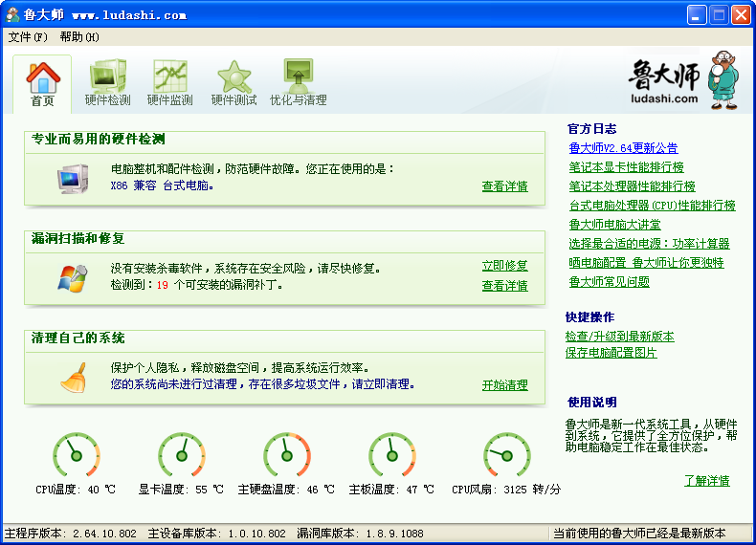The image size is (756, 545).
Task: Click the 官方日志 heading
Action: [592, 129]
